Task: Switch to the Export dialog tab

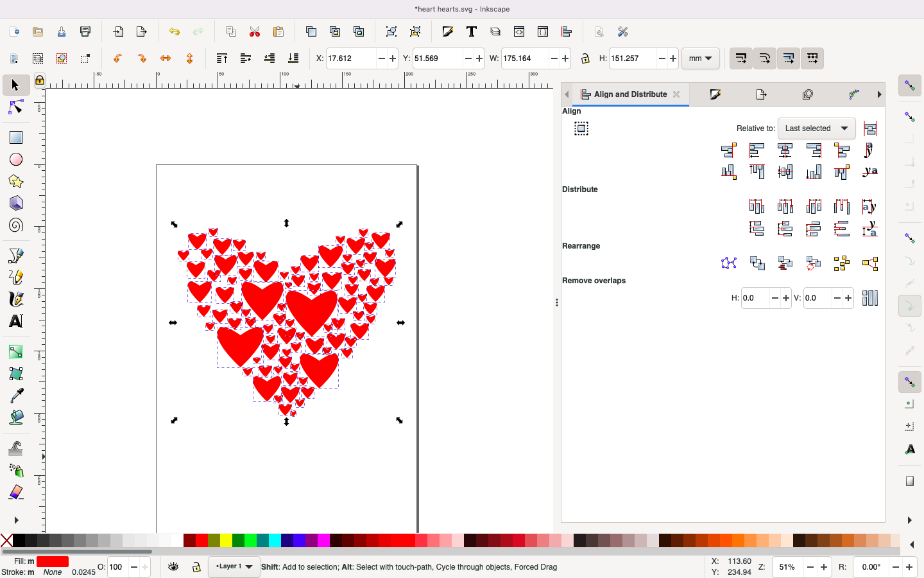Action: 761,94
